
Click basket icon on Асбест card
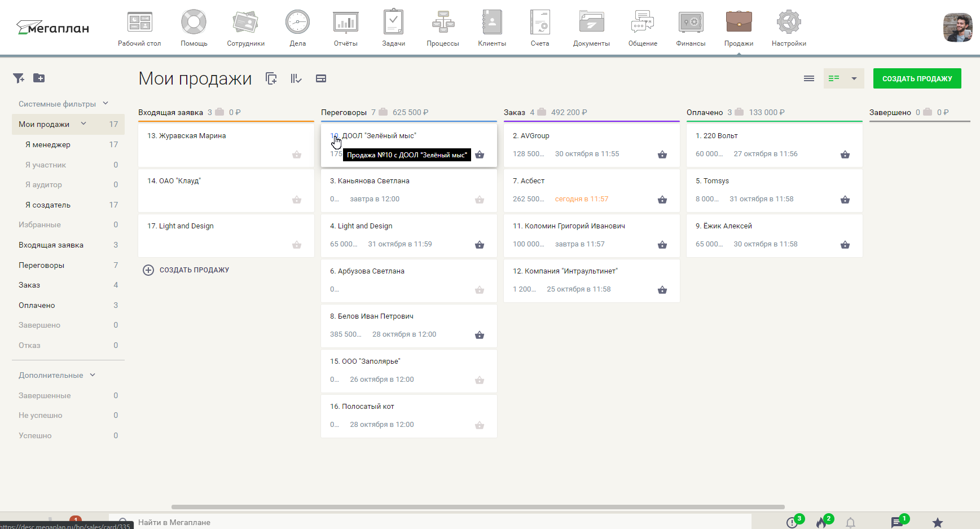(x=662, y=200)
